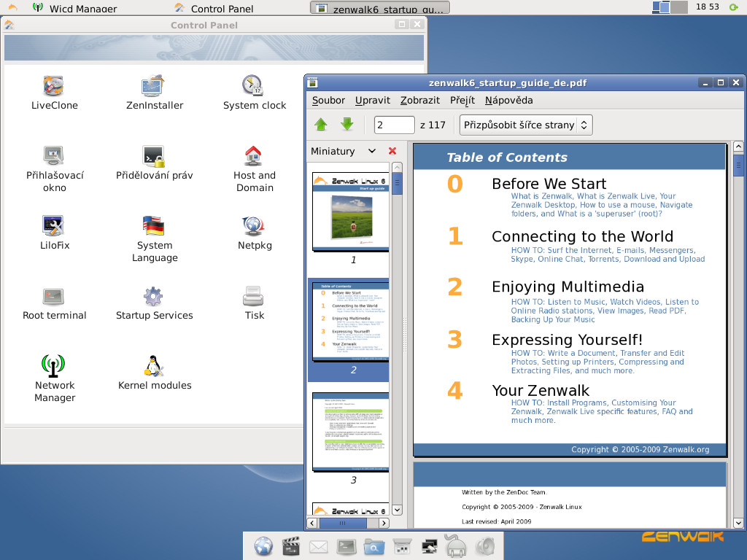Screen dimensions: 747x560
Task: Click power plug icon in dock
Action: [456, 545]
